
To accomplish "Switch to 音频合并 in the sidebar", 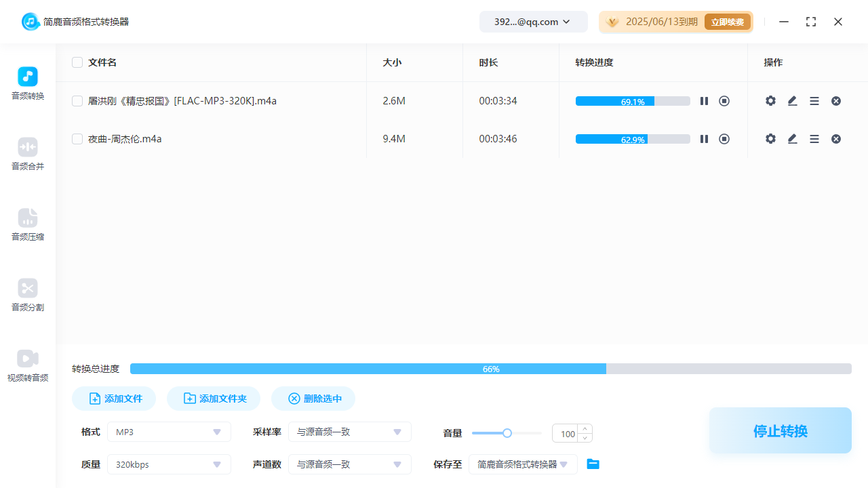I will 28,155.
